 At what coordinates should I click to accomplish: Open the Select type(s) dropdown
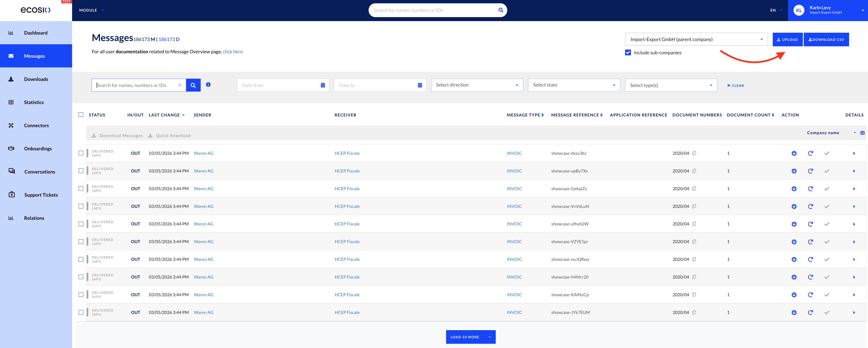click(671, 85)
